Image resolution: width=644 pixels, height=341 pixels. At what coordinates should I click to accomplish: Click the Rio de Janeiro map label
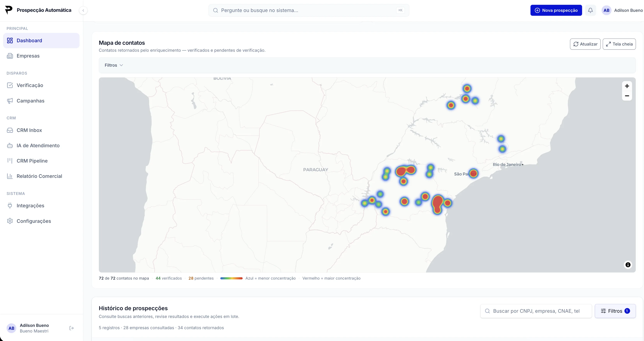click(x=507, y=165)
